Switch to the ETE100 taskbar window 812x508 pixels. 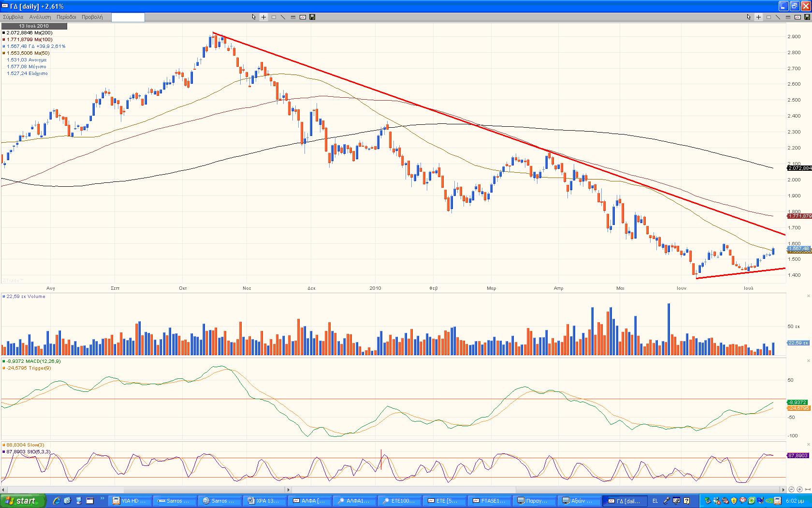(x=399, y=501)
